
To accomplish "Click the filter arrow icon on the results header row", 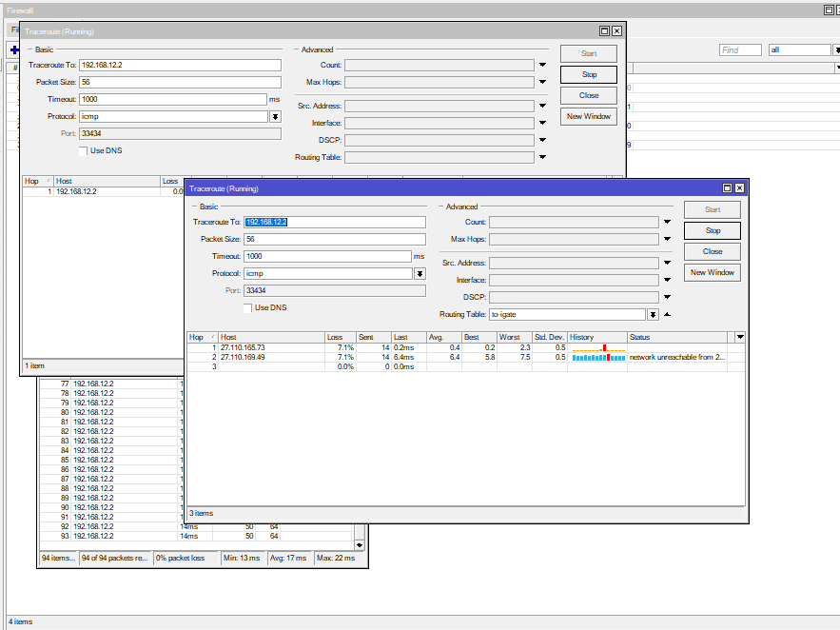I will pos(739,337).
